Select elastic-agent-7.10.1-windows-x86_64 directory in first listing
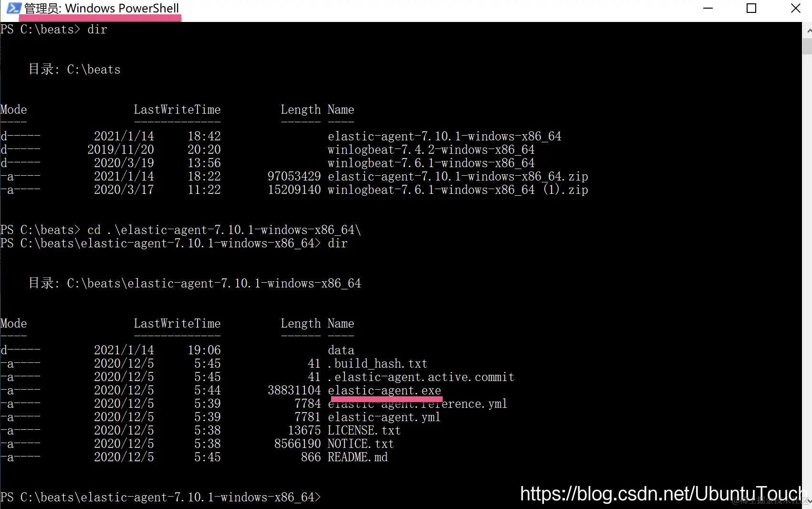Screen dimensions: 812x509 tap(445, 136)
